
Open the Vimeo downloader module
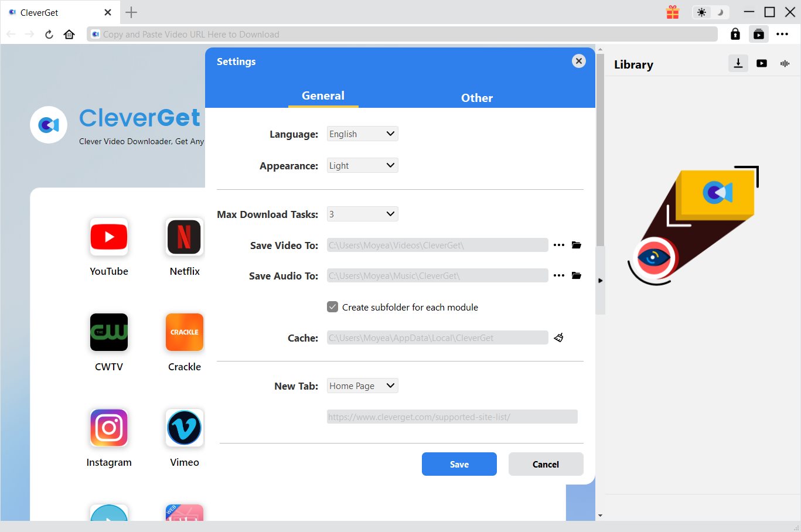(184, 428)
